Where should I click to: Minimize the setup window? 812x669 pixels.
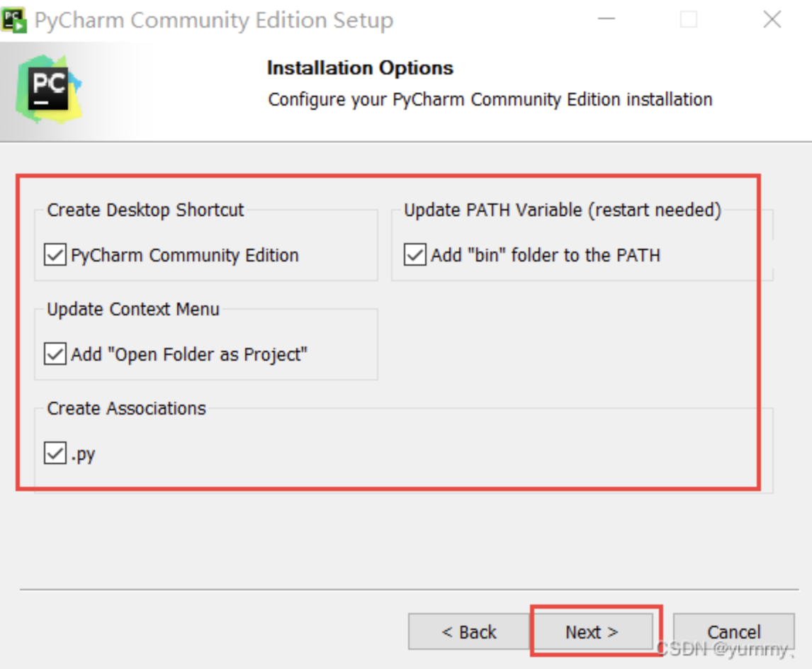[606, 19]
